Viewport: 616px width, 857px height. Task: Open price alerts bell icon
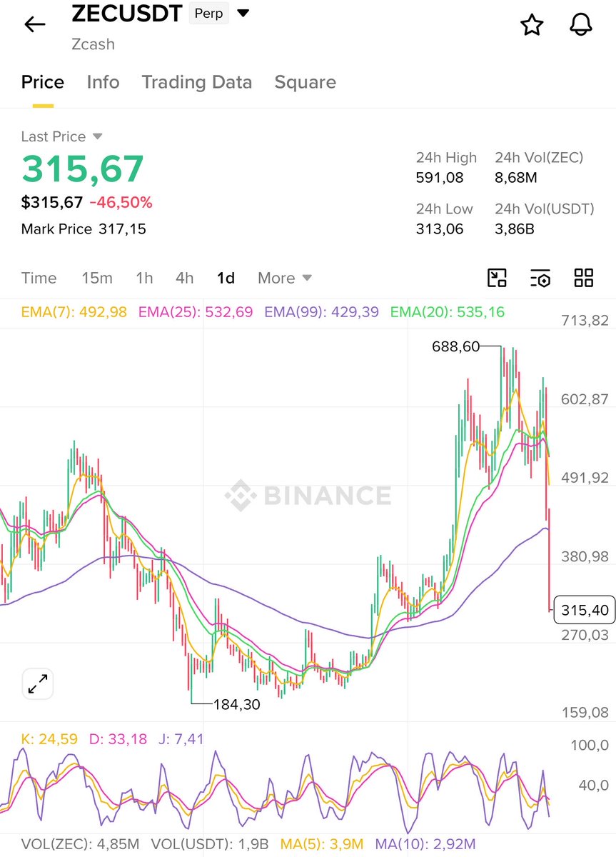coord(582,25)
